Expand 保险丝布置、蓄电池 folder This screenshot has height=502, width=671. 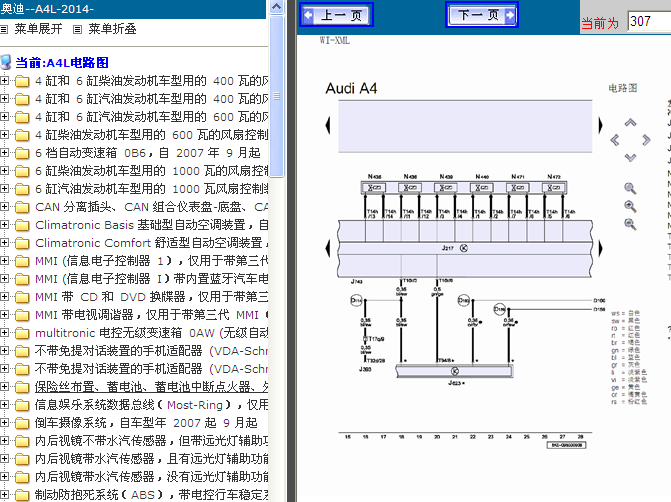tap(5, 386)
